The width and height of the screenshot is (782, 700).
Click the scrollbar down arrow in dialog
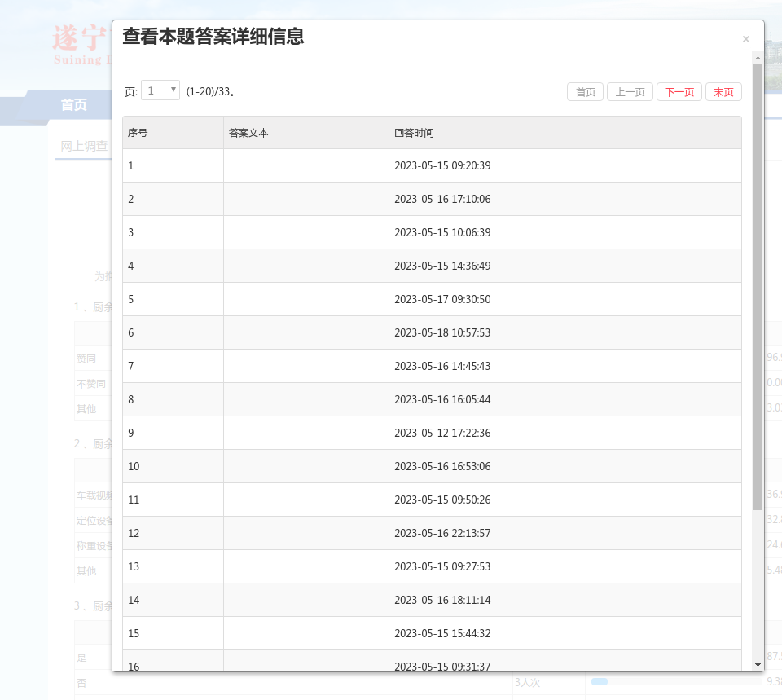click(758, 665)
